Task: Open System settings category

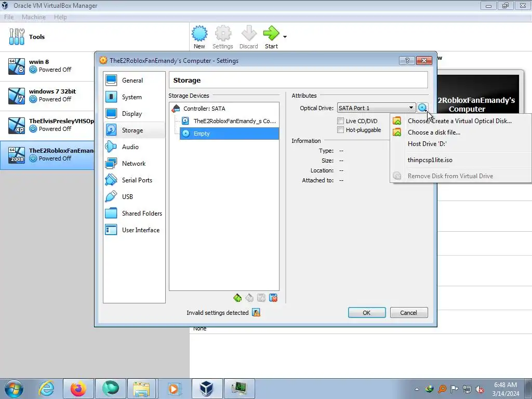Action: click(x=135, y=97)
